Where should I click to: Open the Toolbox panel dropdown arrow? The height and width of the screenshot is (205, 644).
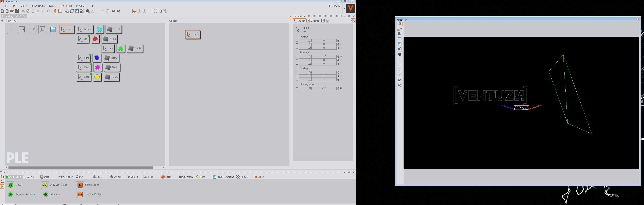click(344, 173)
